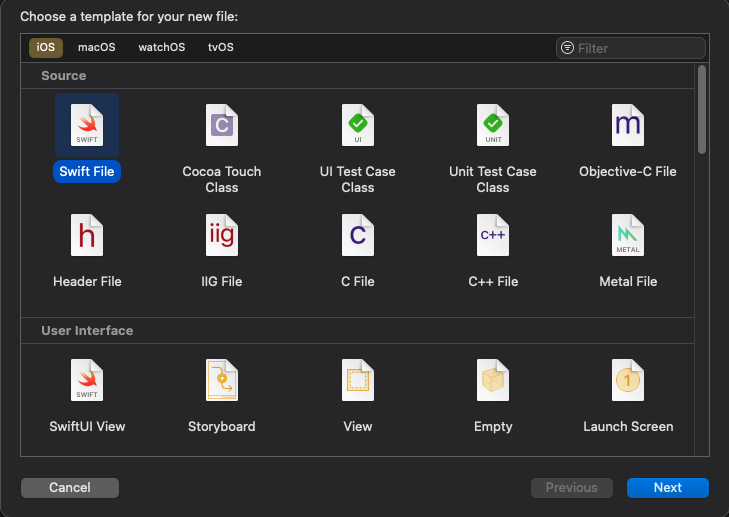Choose the View template icon
Viewport: 729px width, 517px height.
click(358, 380)
